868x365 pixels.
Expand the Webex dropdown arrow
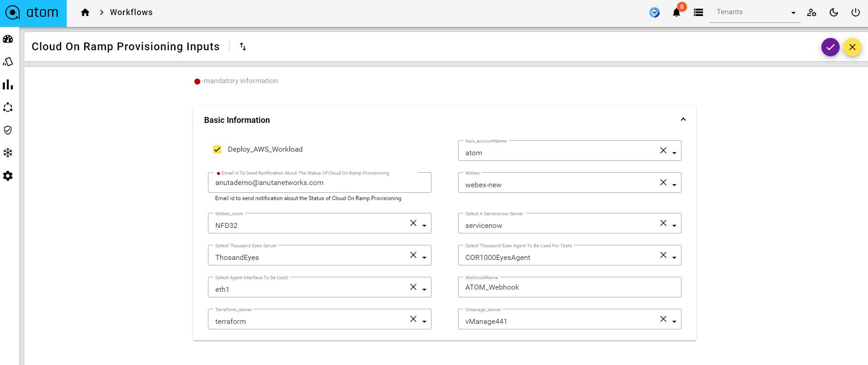click(674, 185)
